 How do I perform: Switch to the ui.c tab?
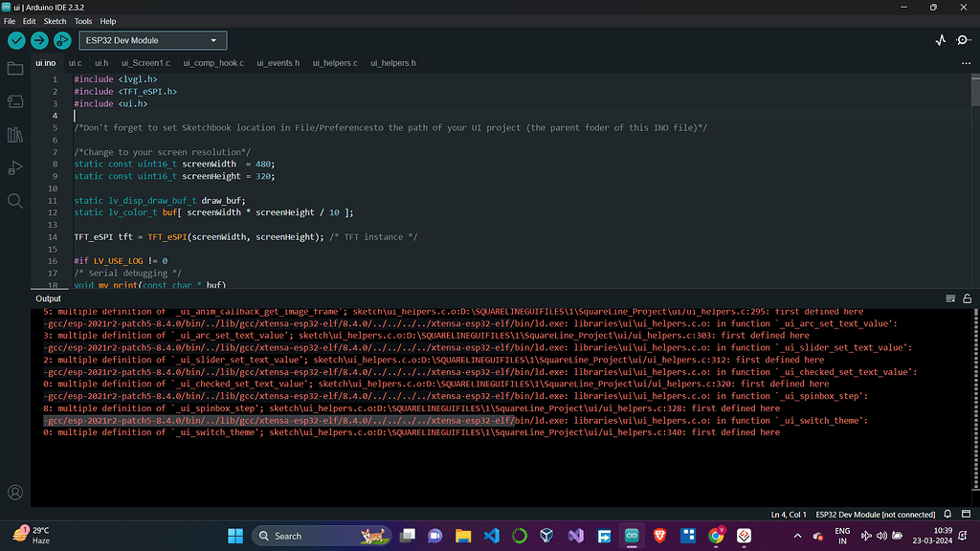[75, 63]
